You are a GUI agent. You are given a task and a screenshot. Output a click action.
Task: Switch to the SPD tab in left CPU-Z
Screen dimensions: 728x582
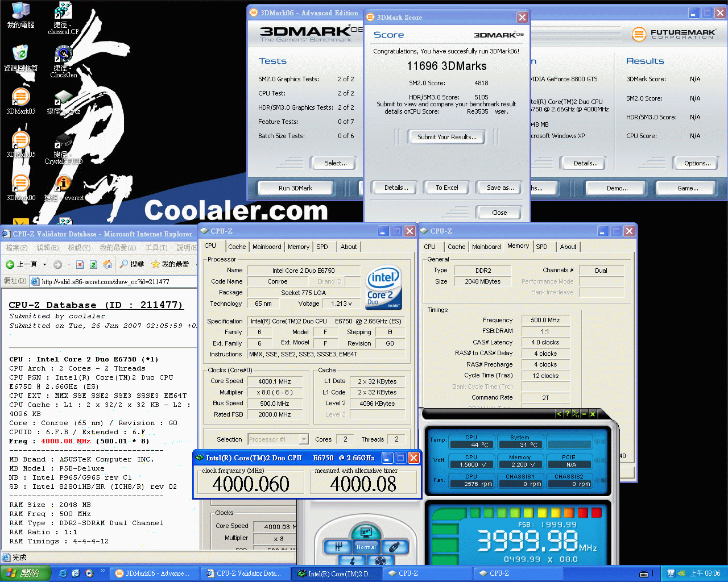(322, 247)
